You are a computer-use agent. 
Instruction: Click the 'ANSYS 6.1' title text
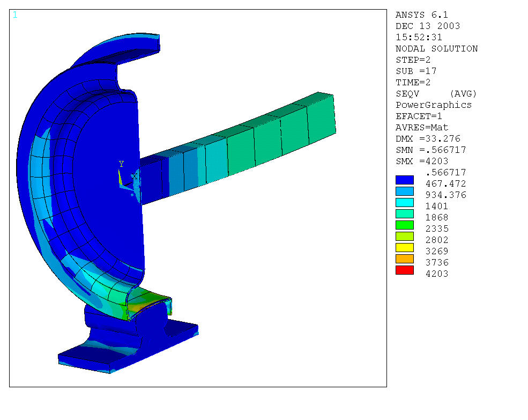point(421,15)
